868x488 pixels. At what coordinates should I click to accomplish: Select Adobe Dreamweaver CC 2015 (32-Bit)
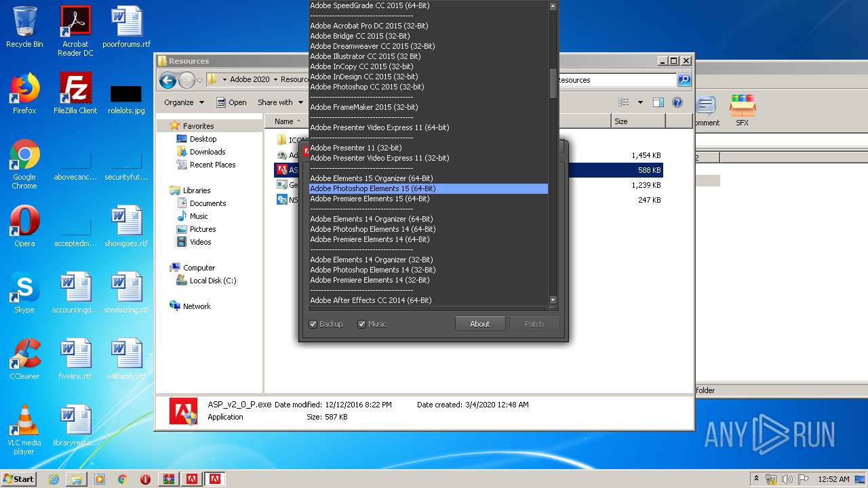428,46
